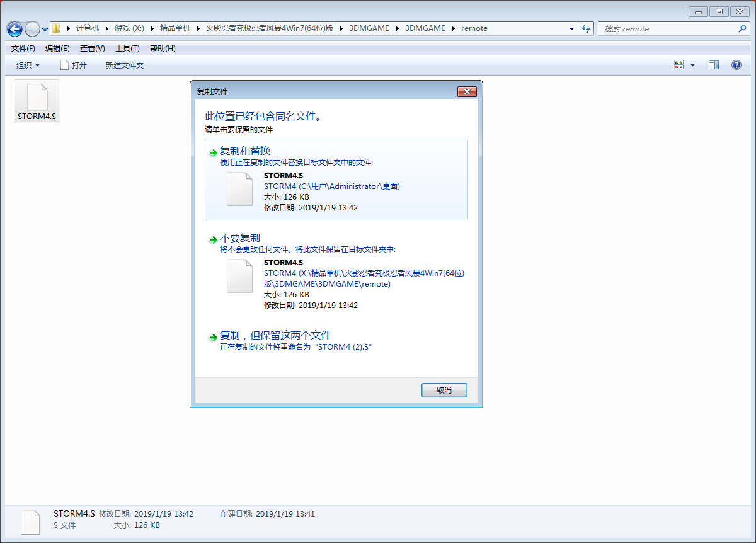
Task: Go back using the Back arrow button
Action: click(x=14, y=29)
